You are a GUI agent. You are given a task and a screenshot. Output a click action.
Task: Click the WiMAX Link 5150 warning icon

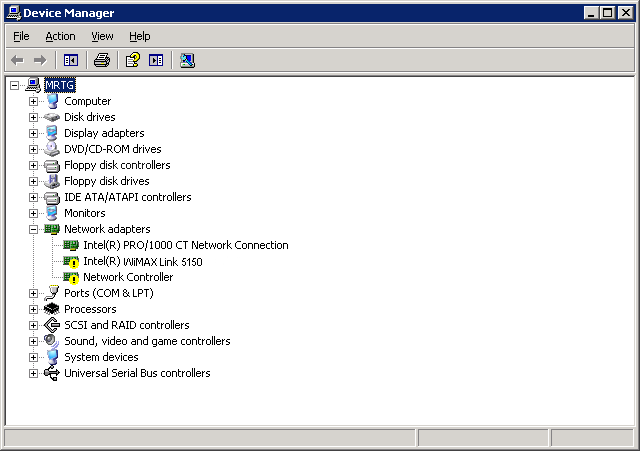pyautogui.click(x=71, y=262)
